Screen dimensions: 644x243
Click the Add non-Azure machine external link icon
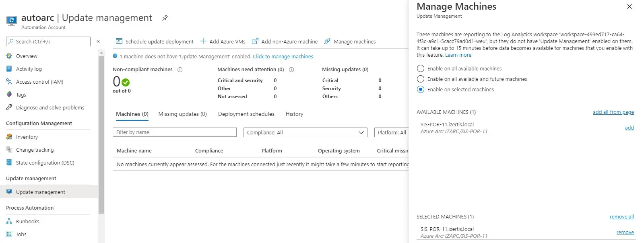point(255,41)
